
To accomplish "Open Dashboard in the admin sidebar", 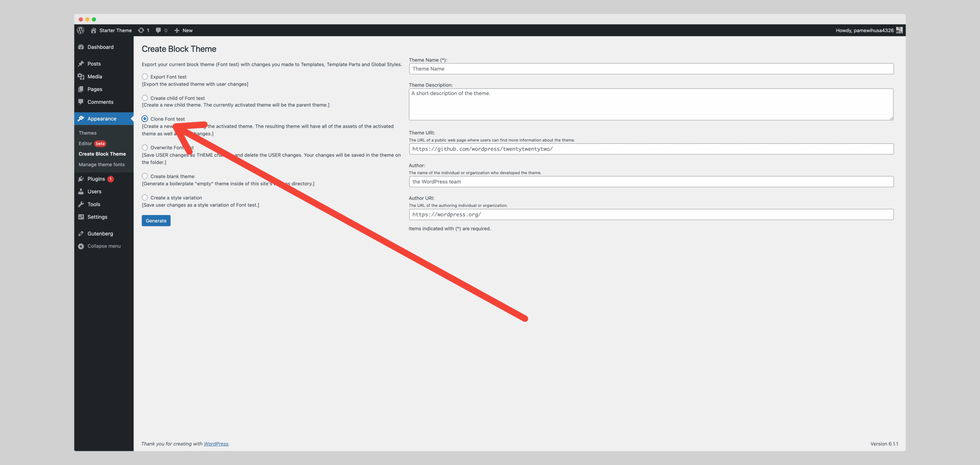I will tap(100, 47).
